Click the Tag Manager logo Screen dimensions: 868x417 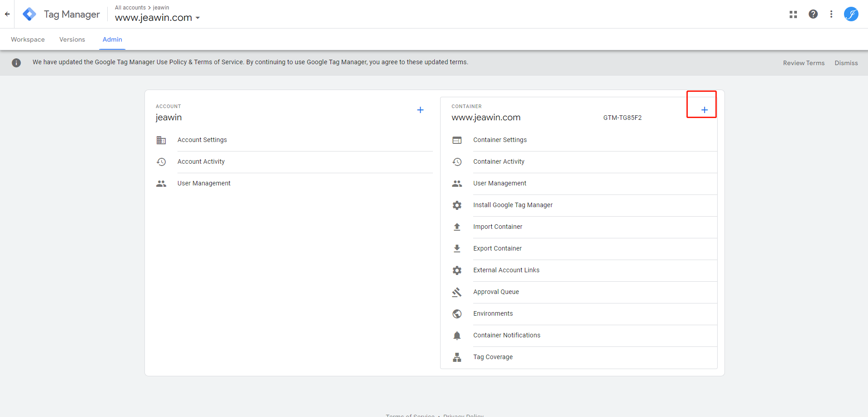click(x=29, y=14)
